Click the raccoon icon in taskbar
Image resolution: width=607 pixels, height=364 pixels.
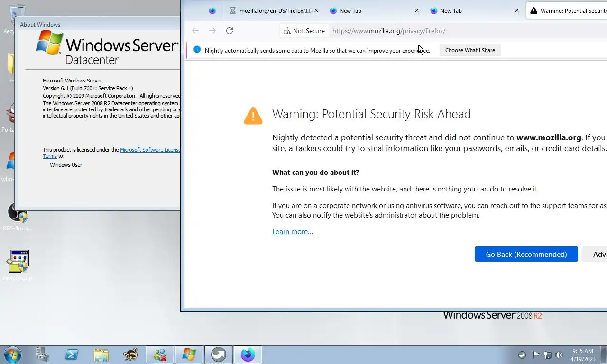click(x=130, y=355)
